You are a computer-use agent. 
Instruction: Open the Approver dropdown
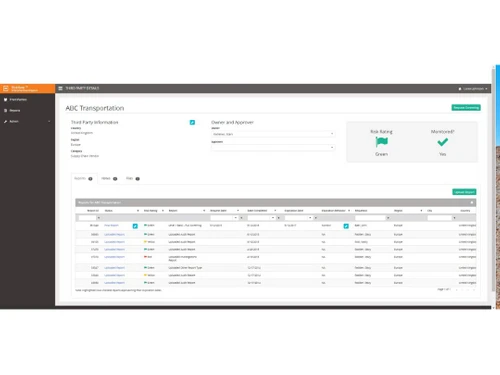coord(273,147)
